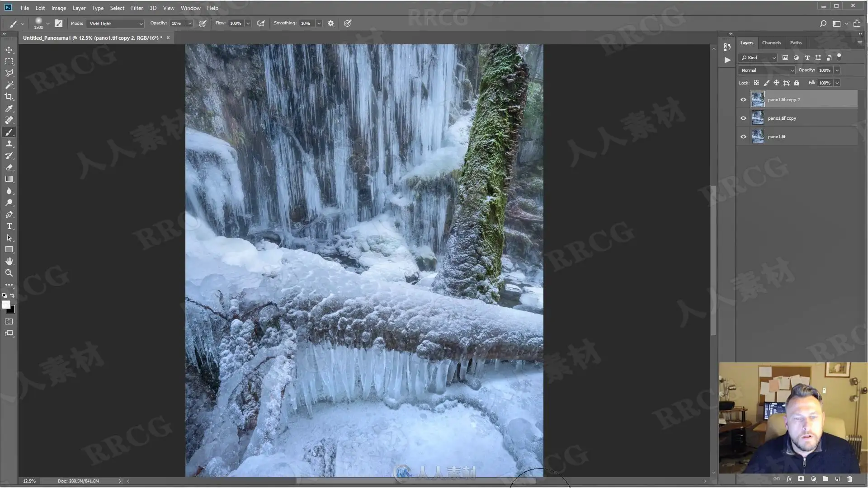
Task: Open the layer Fill dropdown
Action: (x=837, y=83)
